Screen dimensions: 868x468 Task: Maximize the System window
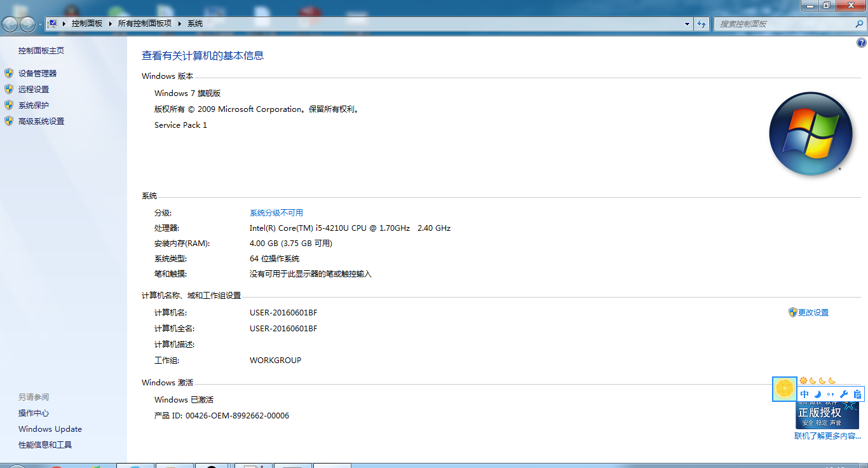click(826, 5)
